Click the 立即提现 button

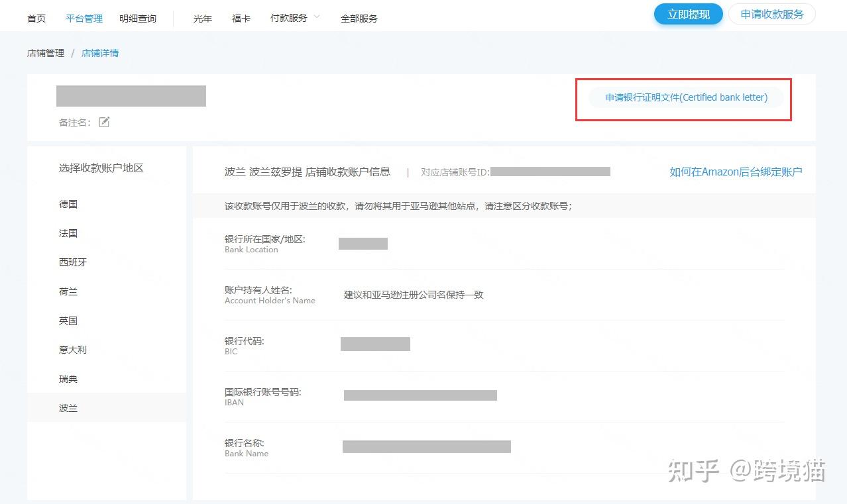(x=688, y=15)
